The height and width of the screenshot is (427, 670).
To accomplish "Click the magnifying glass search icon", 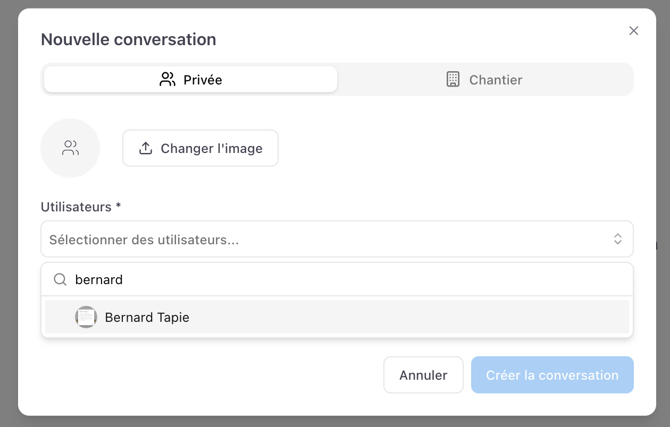I will tap(60, 280).
